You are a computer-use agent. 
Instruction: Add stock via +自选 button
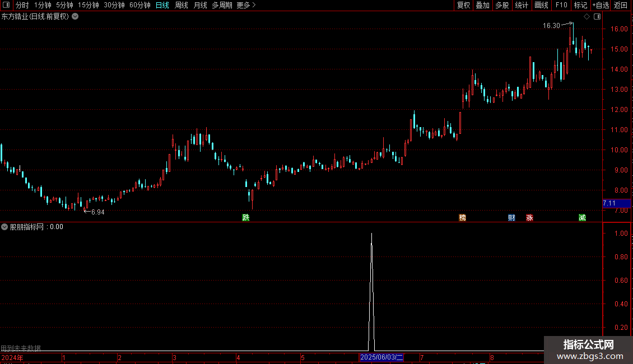pos(601,5)
